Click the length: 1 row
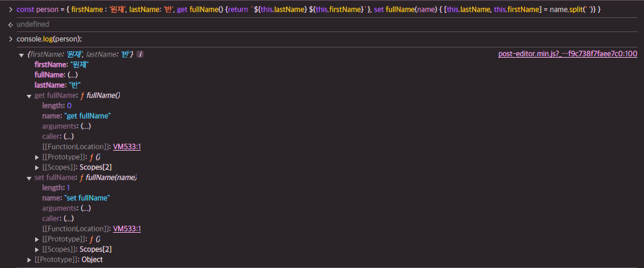Viewport: 644px width, 268px height. (x=56, y=188)
